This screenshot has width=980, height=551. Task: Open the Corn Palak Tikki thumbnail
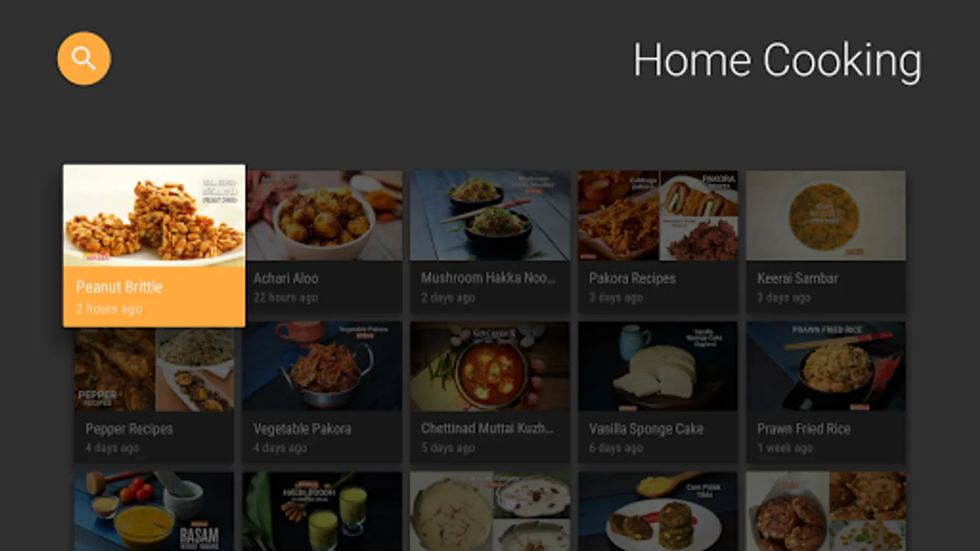[x=658, y=511]
